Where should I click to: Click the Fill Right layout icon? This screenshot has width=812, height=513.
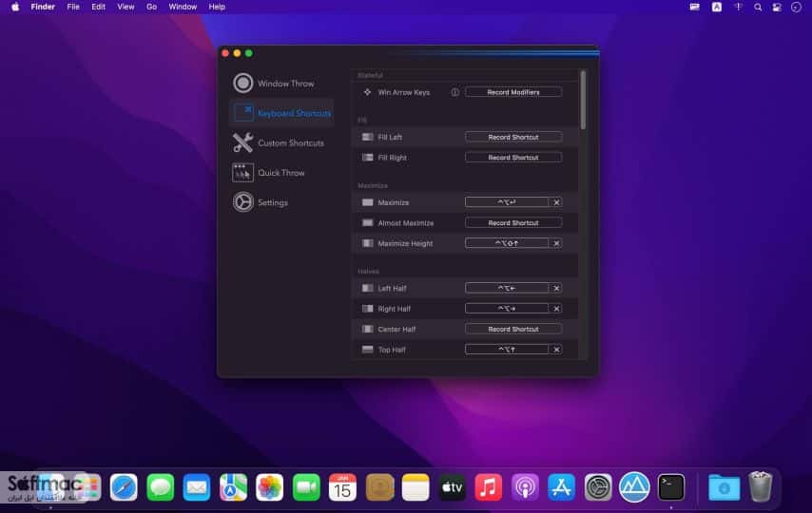[x=367, y=158]
